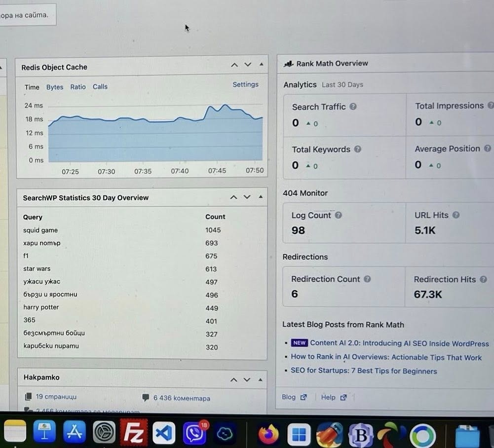Click the help icon beside Redirection Count
The image size is (494, 448).
367,279
